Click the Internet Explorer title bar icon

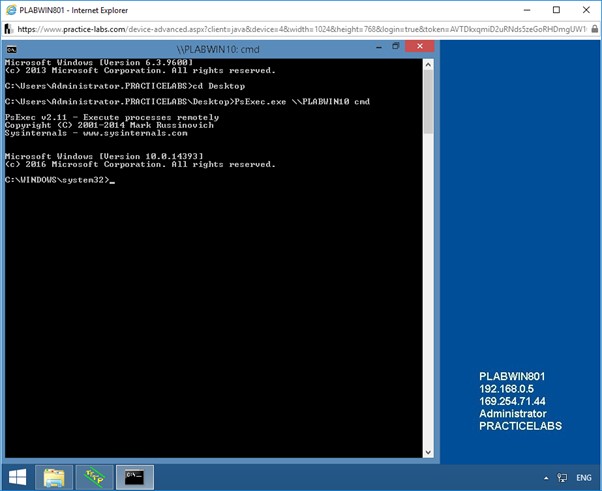(11, 10)
